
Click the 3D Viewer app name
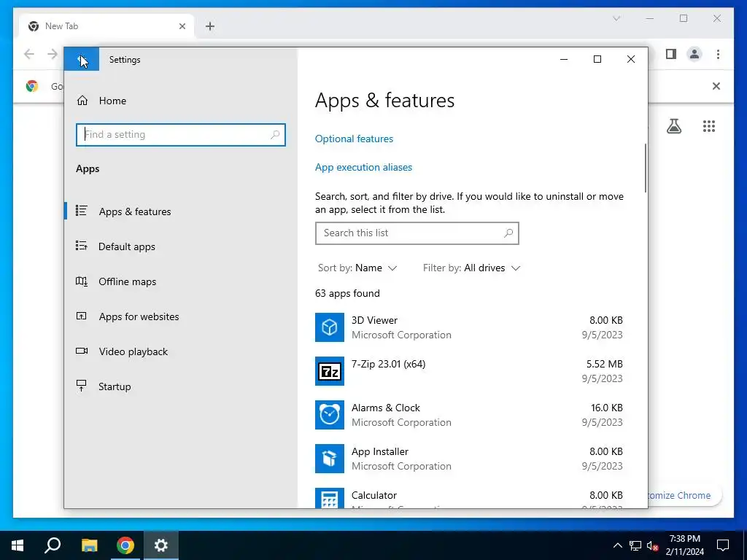(374, 321)
